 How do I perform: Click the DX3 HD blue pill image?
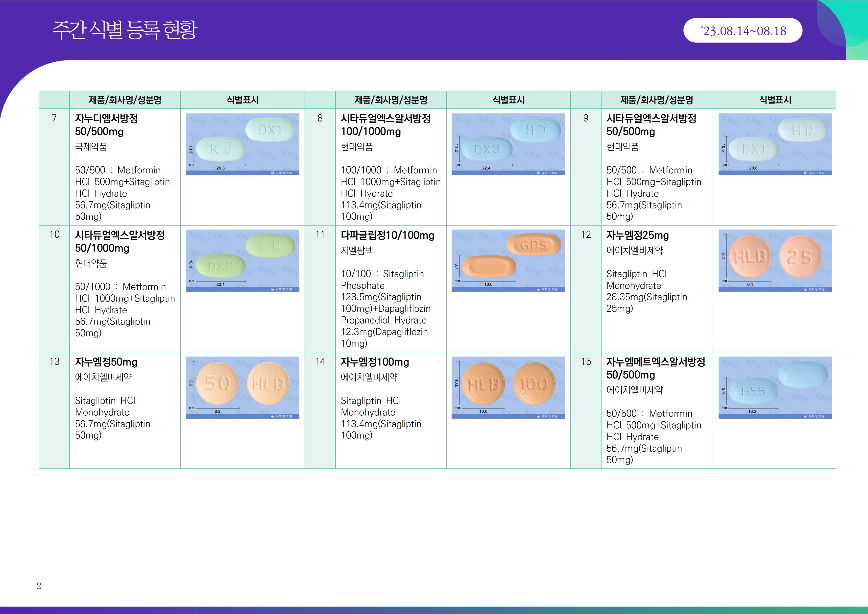pos(508,144)
